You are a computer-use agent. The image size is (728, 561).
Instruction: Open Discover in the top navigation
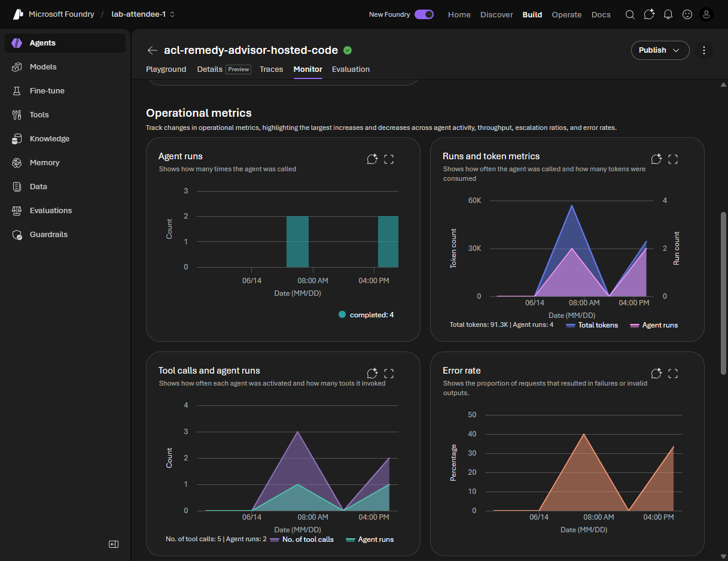click(496, 14)
